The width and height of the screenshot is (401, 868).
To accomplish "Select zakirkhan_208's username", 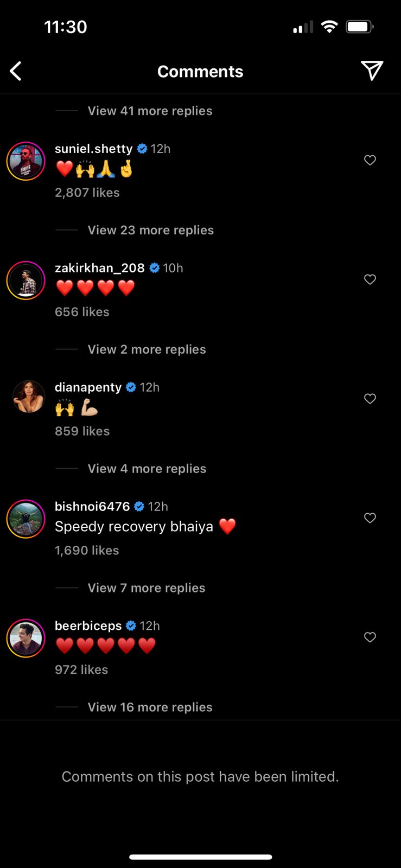I will (100, 267).
